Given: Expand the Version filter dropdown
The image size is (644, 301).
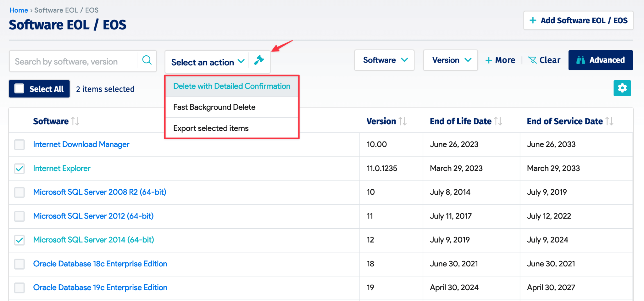Looking at the screenshot, I should [450, 60].
